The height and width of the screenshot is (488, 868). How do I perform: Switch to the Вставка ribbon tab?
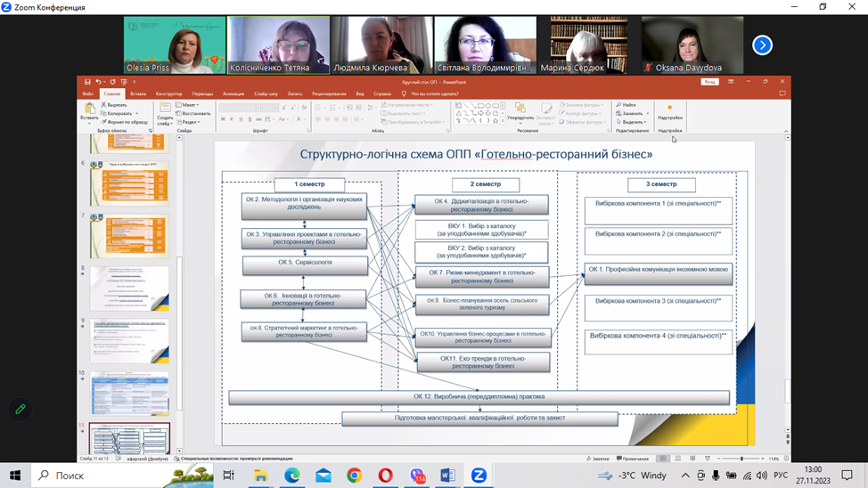[138, 94]
